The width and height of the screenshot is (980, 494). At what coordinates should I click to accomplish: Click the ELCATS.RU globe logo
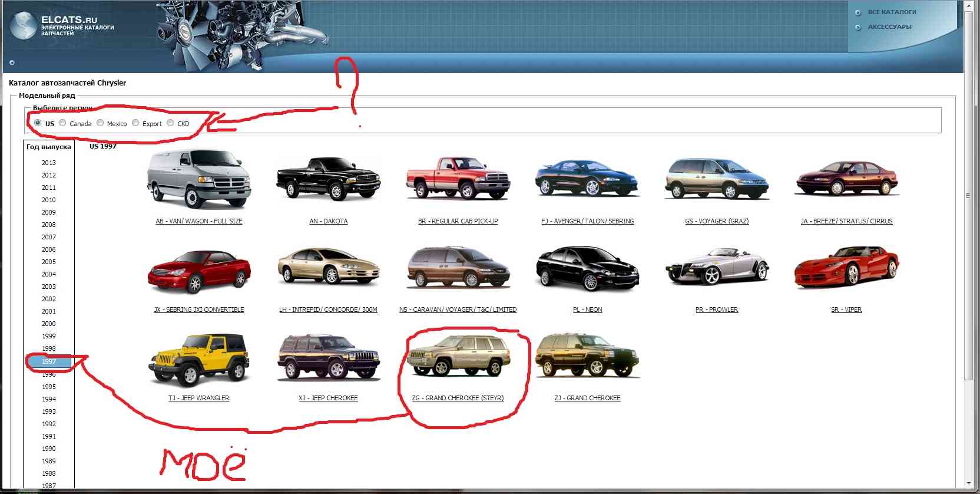click(x=24, y=26)
